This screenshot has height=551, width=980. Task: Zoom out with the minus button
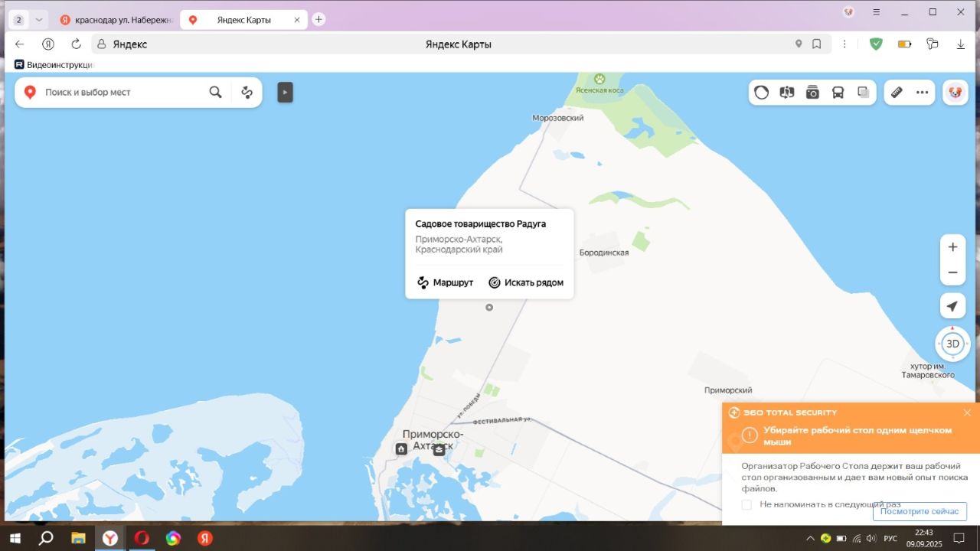(952, 272)
